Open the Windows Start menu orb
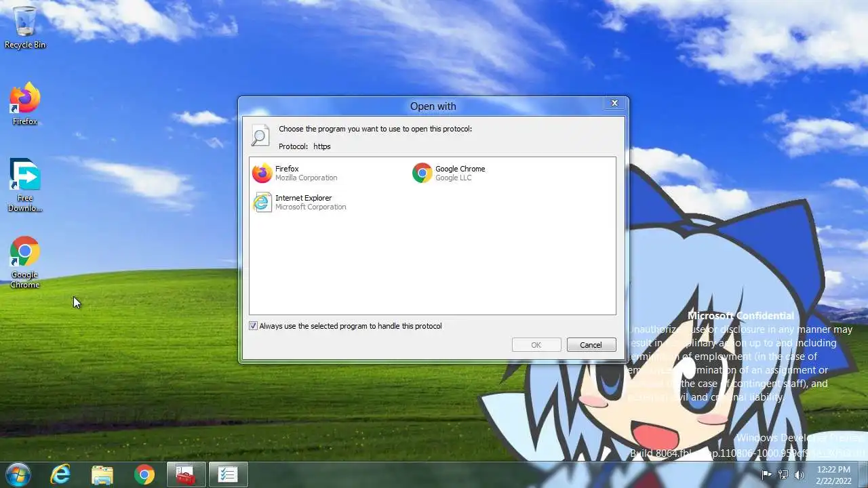Viewport: 868px width, 488px height. pos(18,474)
